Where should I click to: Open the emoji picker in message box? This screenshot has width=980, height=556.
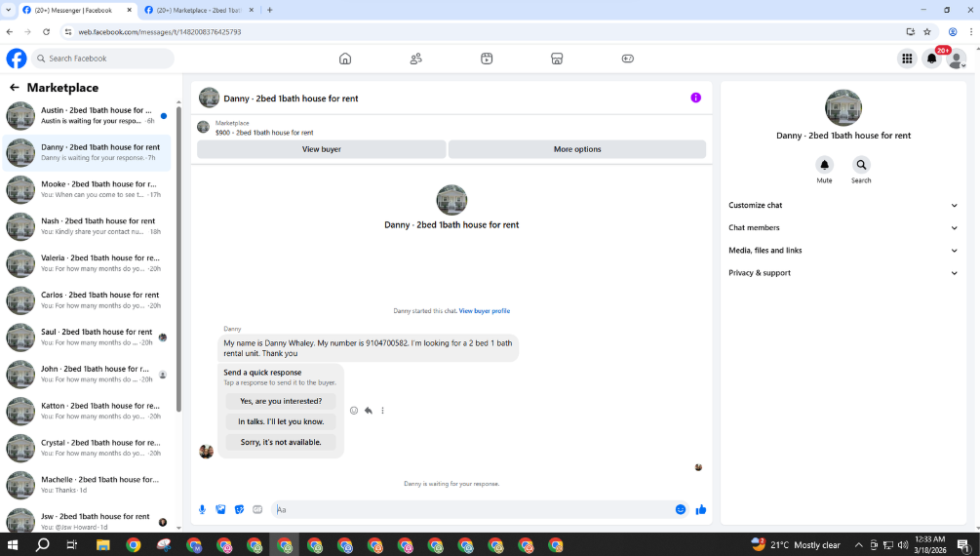pyautogui.click(x=681, y=510)
